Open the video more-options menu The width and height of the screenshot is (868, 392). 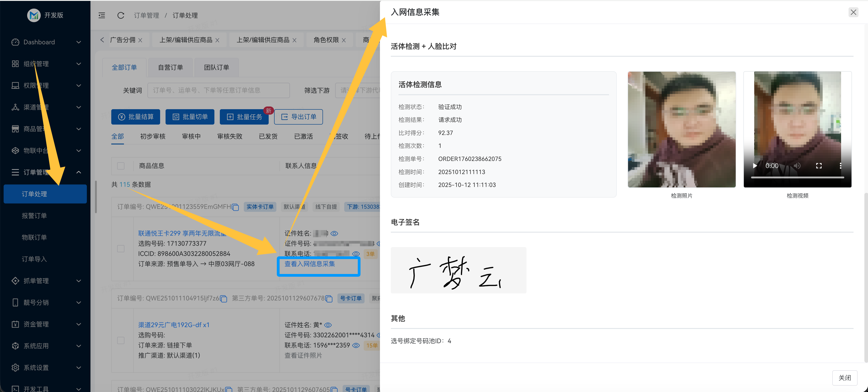click(x=840, y=166)
